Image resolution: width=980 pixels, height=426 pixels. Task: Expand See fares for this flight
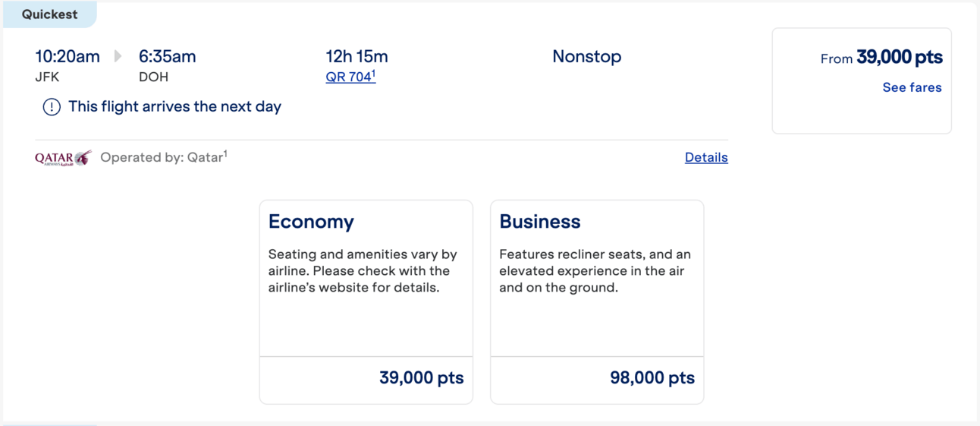click(912, 87)
